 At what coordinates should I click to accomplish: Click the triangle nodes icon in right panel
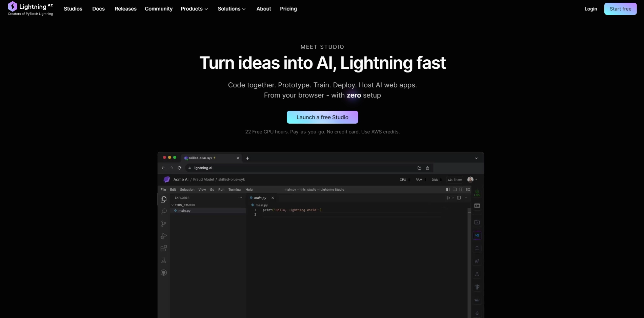477,274
